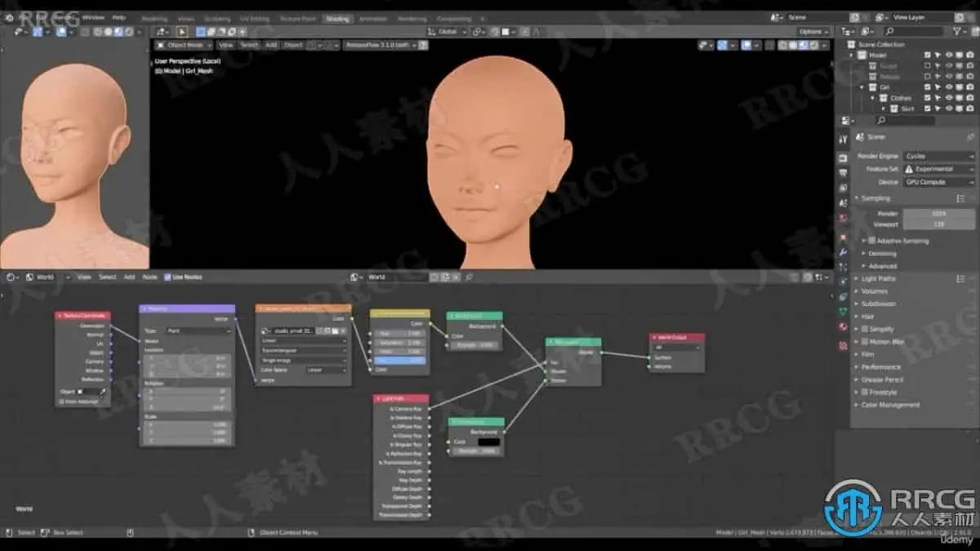Image resolution: width=980 pixels, height=551 pixels.
Task: Click the pin icon in Scene properties header
Action: (x=969, y=137)
